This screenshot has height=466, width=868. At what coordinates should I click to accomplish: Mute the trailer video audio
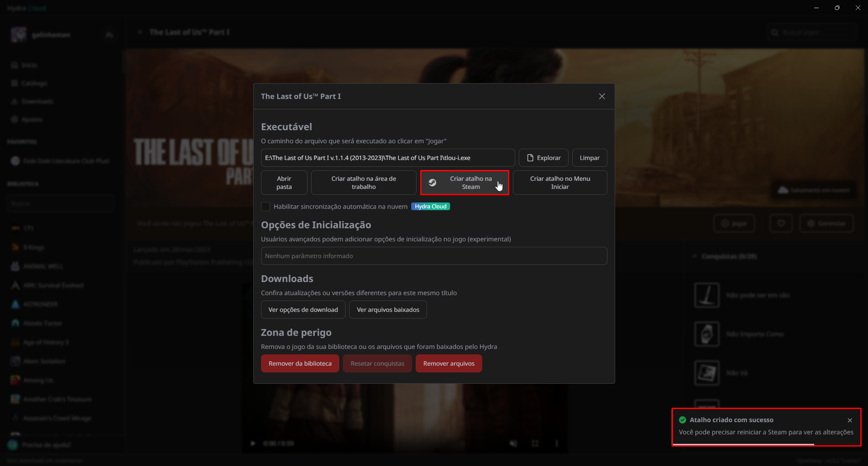(513, 443)
